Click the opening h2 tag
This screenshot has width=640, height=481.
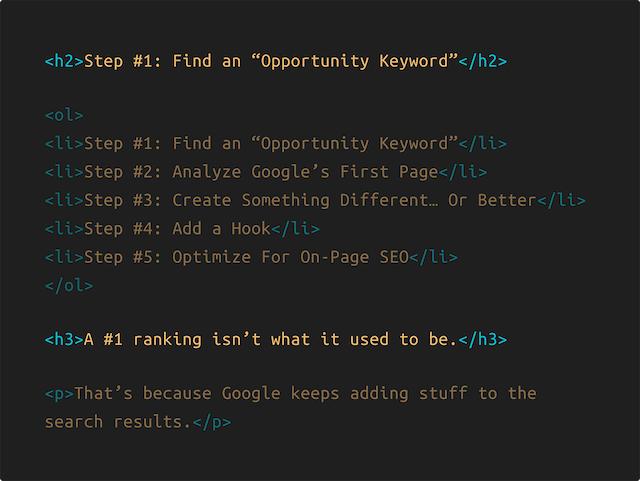[x=64, y=61]
